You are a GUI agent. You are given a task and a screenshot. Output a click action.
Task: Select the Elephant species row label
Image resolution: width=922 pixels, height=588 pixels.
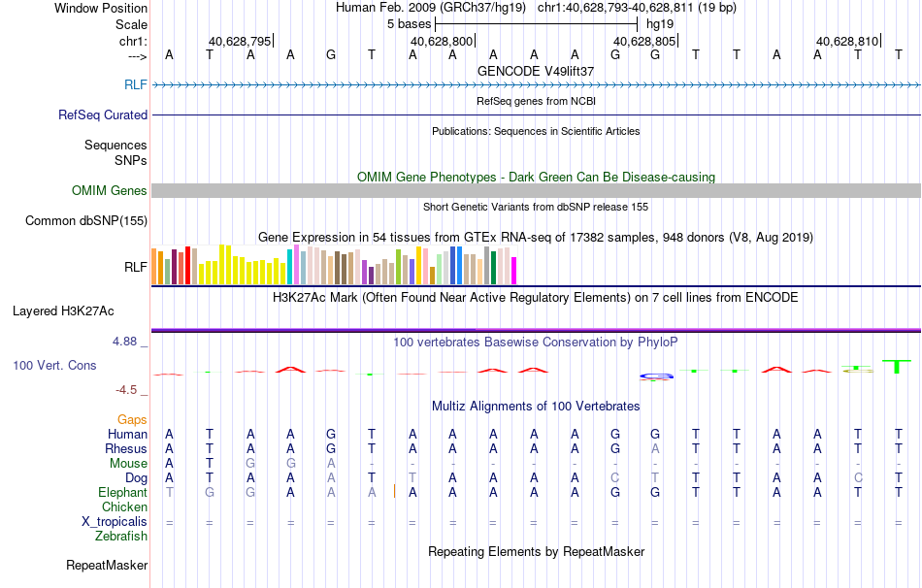tap(122, 492)
